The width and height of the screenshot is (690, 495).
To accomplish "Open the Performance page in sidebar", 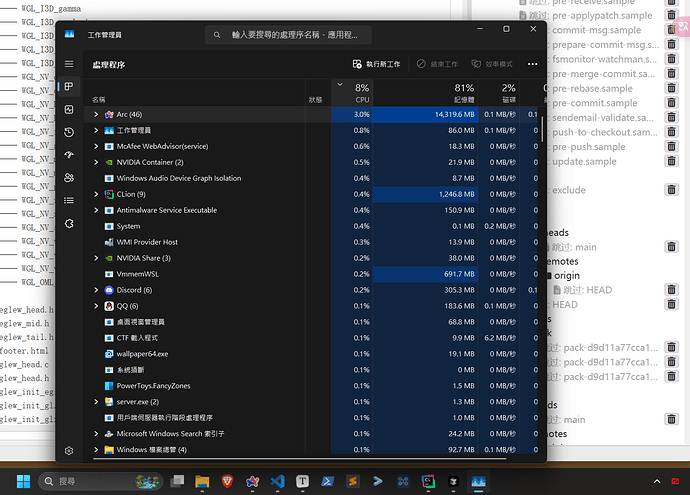I will tap(69, 110).
